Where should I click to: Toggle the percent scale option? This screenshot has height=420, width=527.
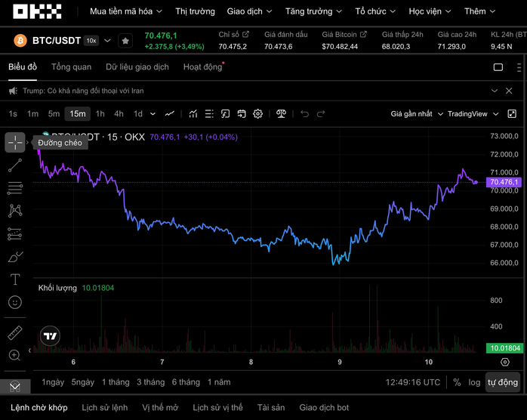(x=457, y=382)
